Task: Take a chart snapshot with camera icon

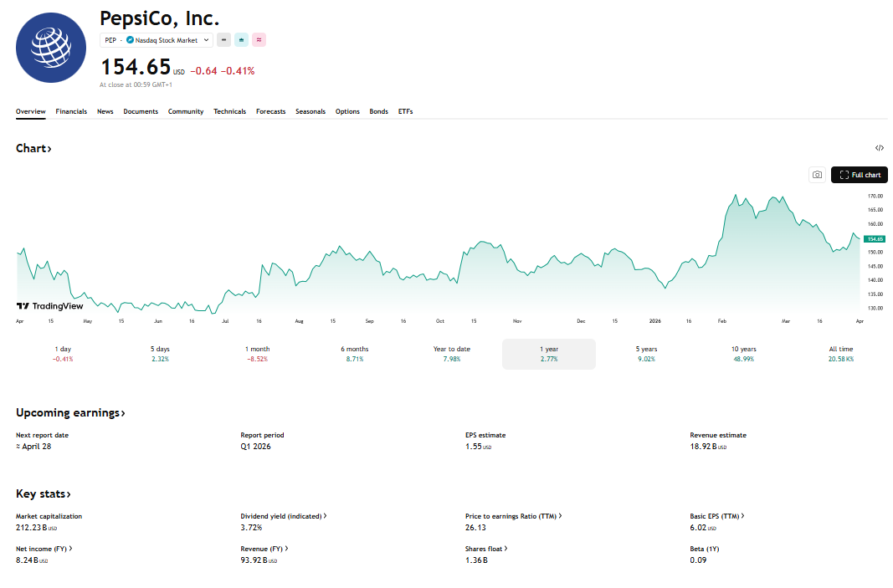Action: coord(817,175)
